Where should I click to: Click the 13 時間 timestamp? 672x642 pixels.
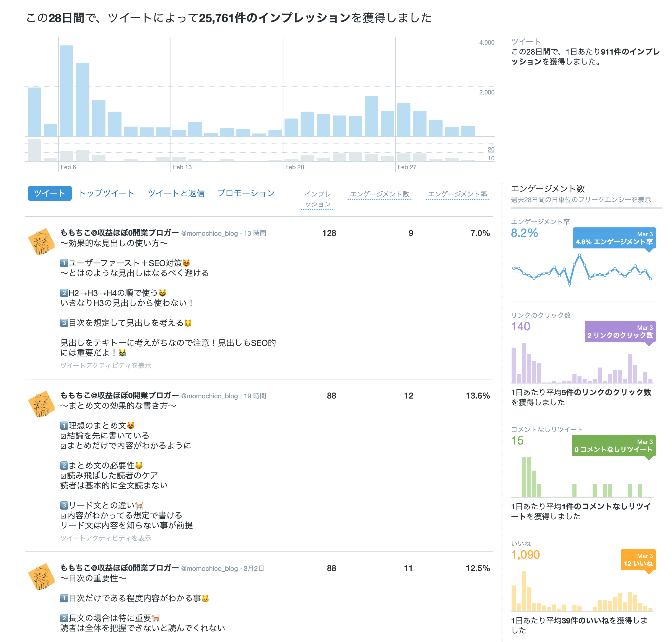tap(255, 233)
